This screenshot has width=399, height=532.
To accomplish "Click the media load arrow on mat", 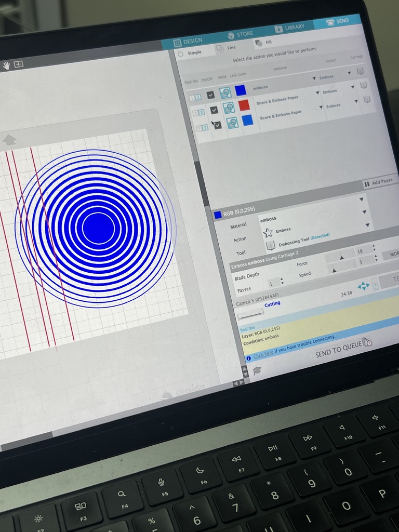I will (9, 139).
